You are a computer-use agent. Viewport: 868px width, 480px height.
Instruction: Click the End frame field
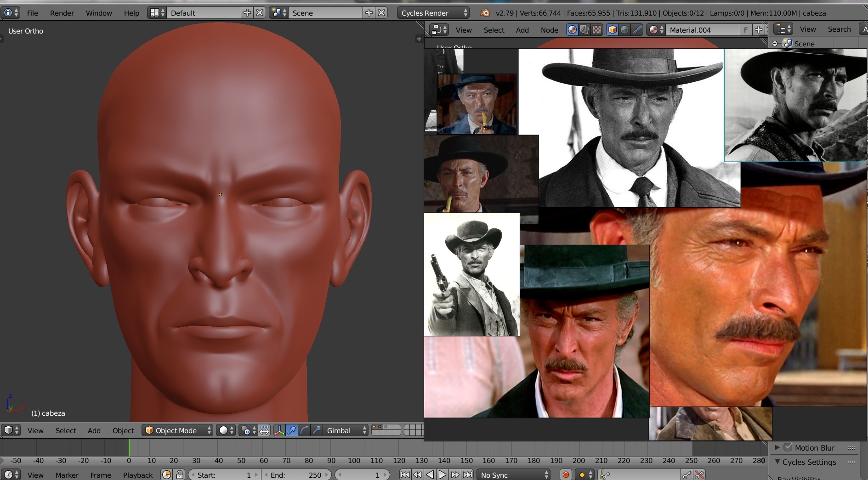(297, 475)
